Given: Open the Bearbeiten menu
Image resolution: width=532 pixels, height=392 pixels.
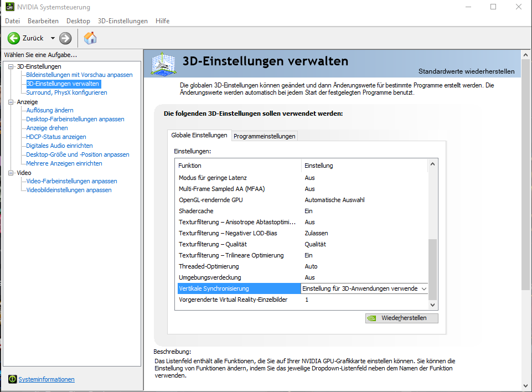Looking at the screenshot, I should coord(43,21).
